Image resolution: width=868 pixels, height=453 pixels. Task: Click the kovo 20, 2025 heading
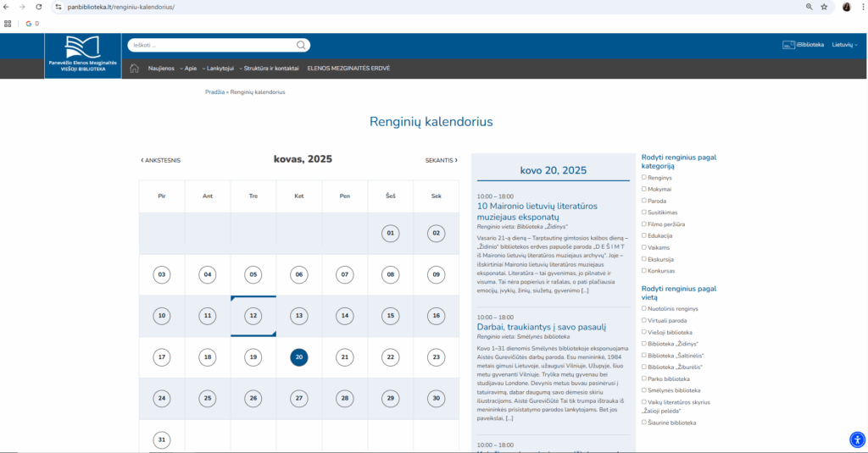(x=553, y=170)
